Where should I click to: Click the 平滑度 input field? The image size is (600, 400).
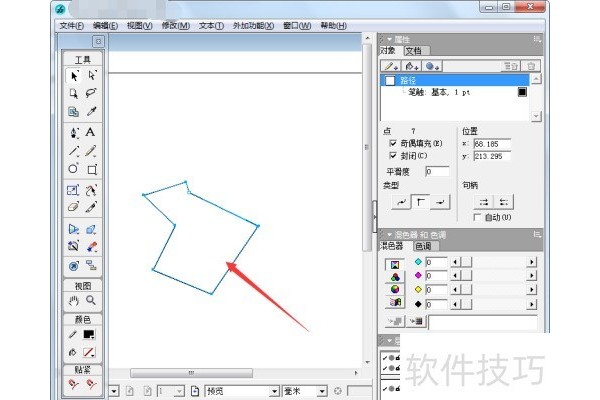coord(437,171)
